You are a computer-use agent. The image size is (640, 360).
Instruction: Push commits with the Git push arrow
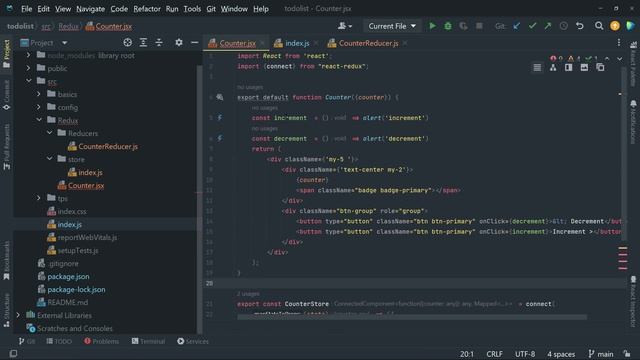548,26
